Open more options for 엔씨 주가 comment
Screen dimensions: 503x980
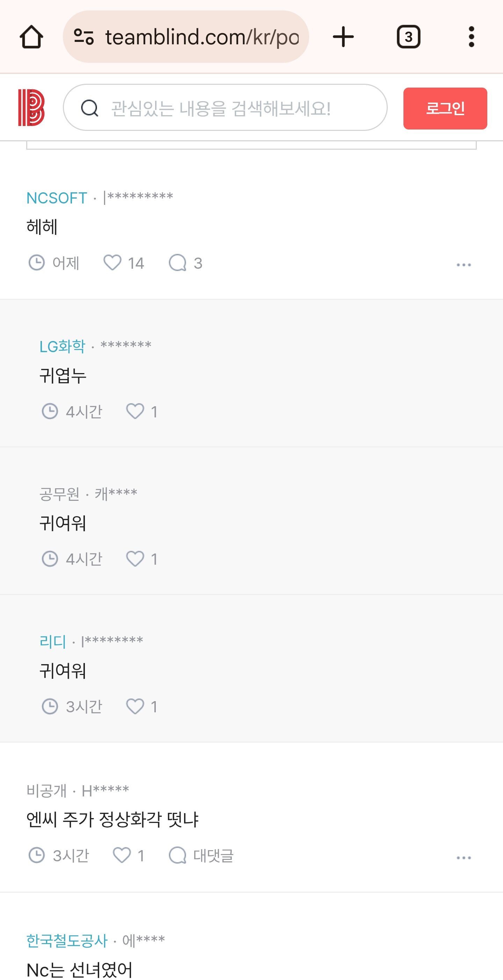point(464,857)
